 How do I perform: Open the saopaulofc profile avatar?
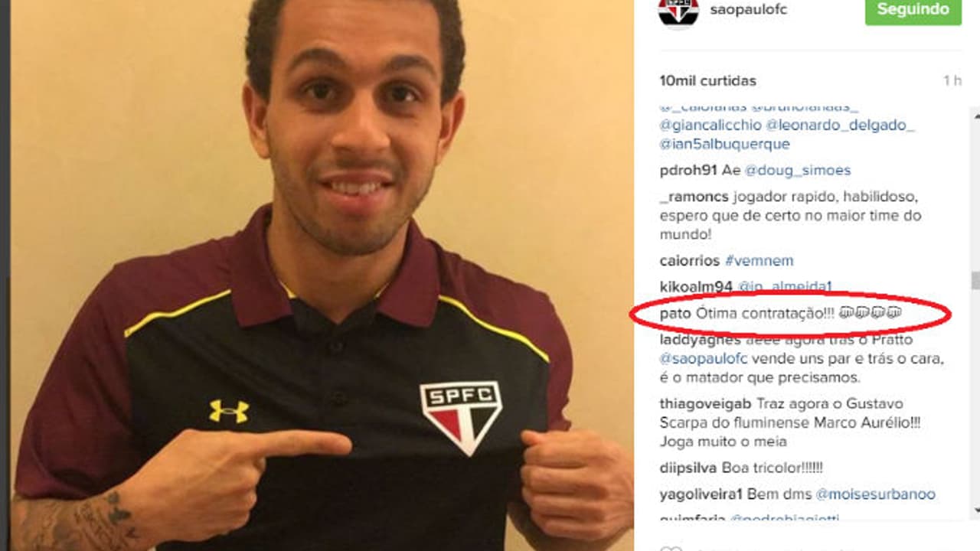(x=678, y=9)
